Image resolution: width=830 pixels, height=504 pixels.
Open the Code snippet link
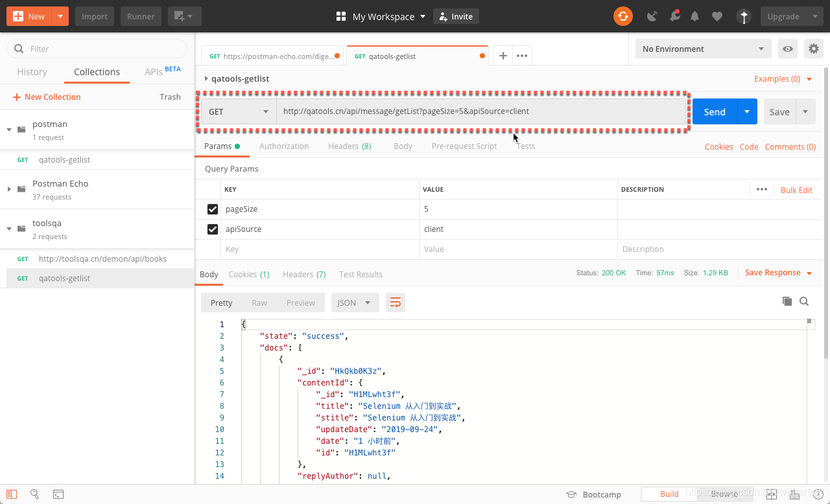749,146
